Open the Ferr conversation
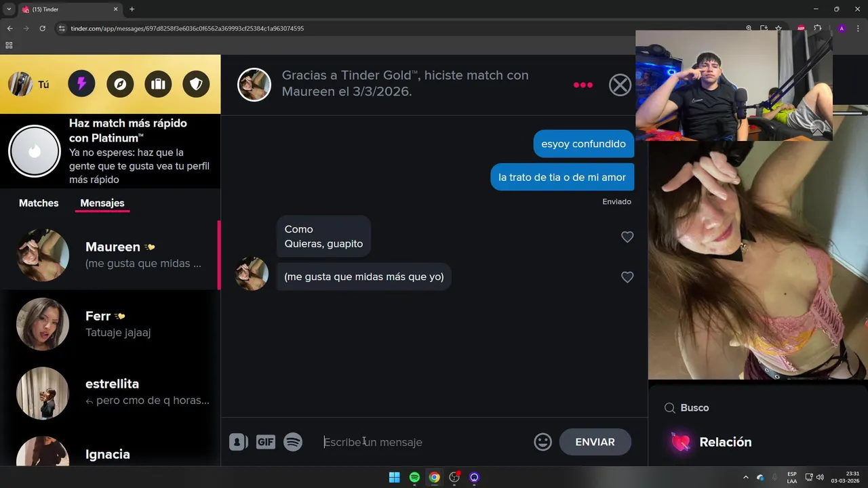Viewport: 868px width, 488px height. click(x=110, y=324)
